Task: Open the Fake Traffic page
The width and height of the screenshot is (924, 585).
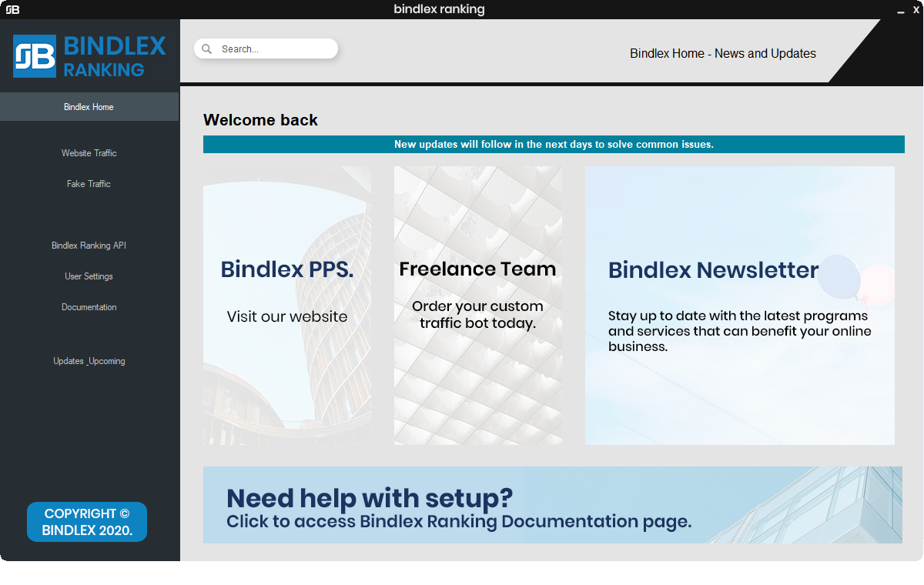Action: click(89, 184)
